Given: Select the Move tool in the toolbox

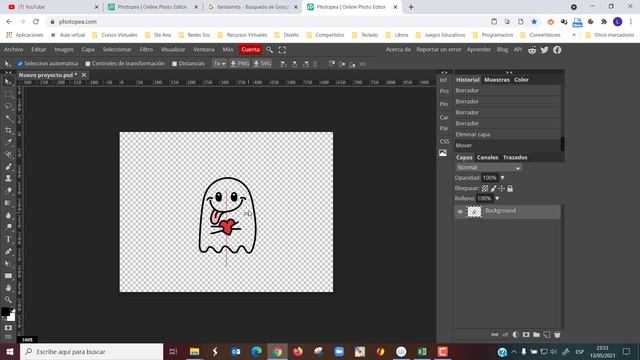Looking at the screenshot, I should [8, 82].
